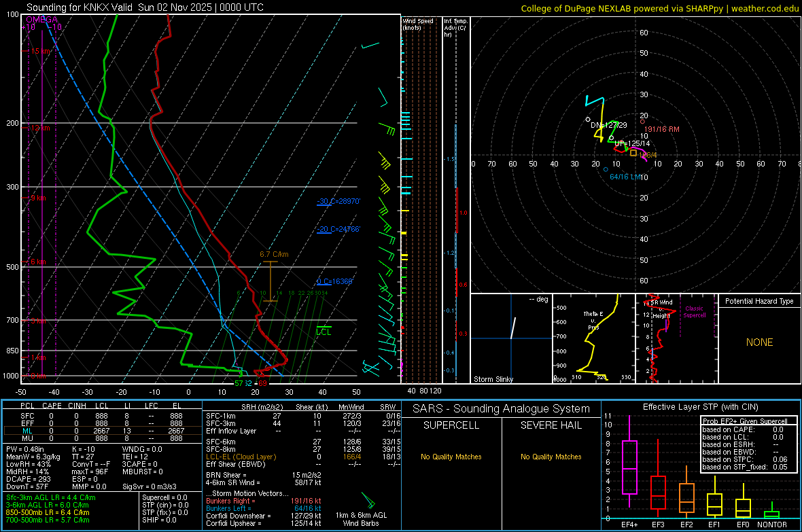Screen dimensions: 802x532
Task: Click the '6.7 C/km' lapse rate label
Action: pos(274,254)
